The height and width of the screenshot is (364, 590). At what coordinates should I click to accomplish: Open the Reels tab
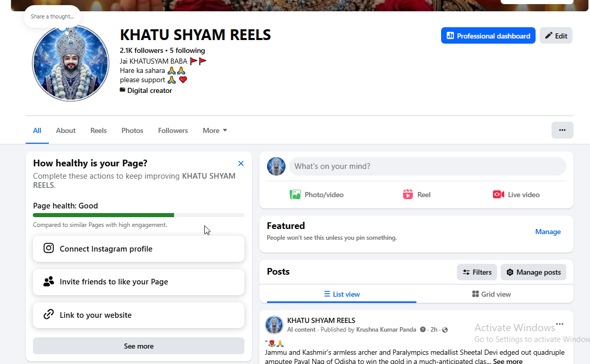pos(99,130)
